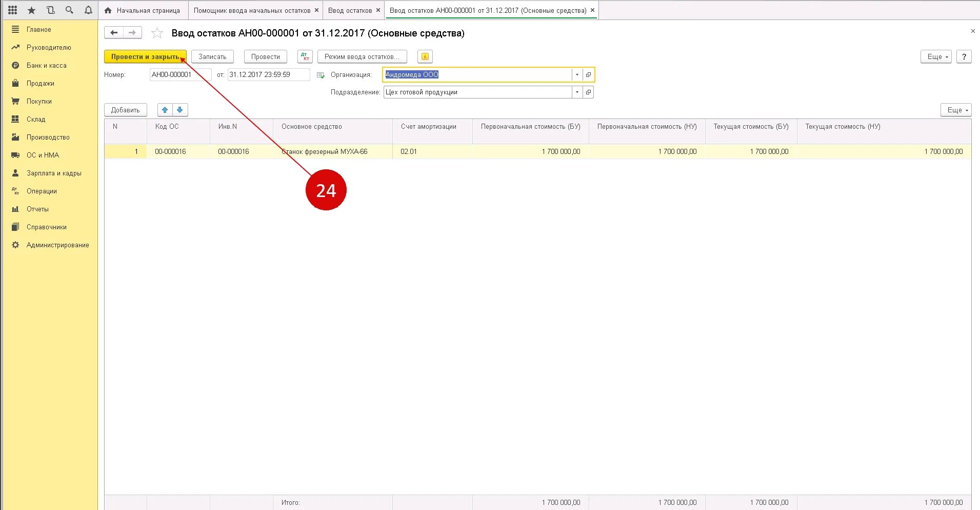Open Подразделение field link icon
980x510 pixels.
[589, 92]
